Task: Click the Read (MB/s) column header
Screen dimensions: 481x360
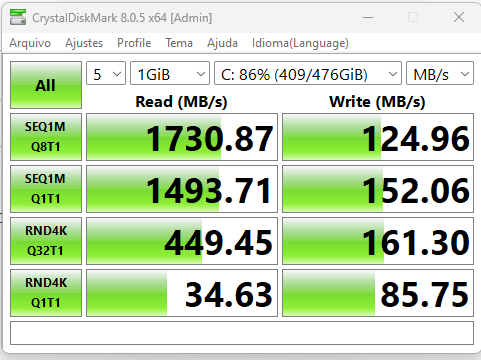Action: click(x=181, y=101)
